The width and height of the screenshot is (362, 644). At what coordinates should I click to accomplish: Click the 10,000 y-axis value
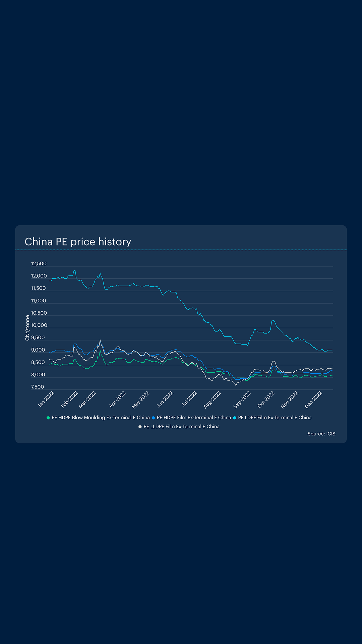[39, 325]
